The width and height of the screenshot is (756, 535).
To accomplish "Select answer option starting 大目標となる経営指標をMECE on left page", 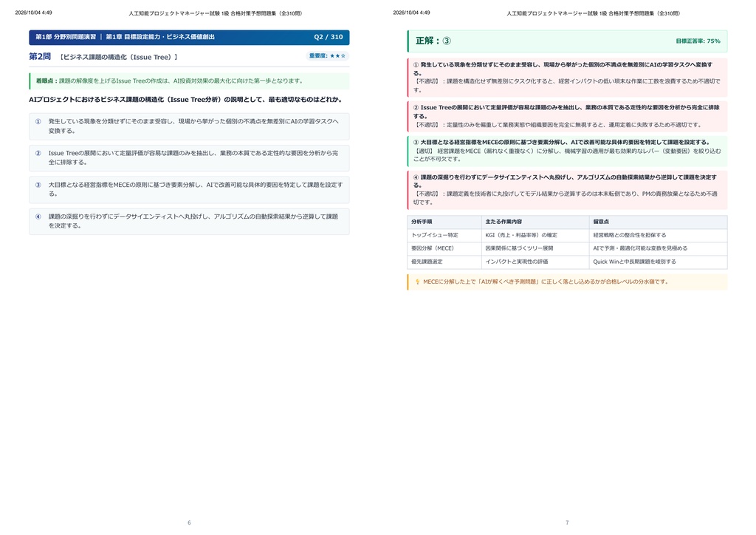I will (189, 190).
